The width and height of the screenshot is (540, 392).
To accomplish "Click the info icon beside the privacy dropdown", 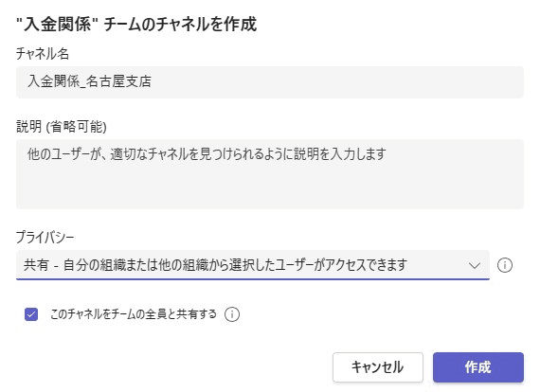I will (x=505, y=265).
